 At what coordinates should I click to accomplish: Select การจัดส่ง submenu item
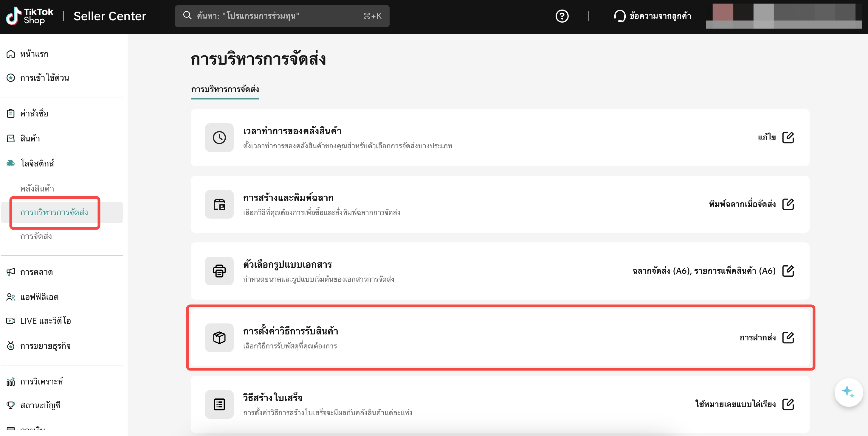36,236
